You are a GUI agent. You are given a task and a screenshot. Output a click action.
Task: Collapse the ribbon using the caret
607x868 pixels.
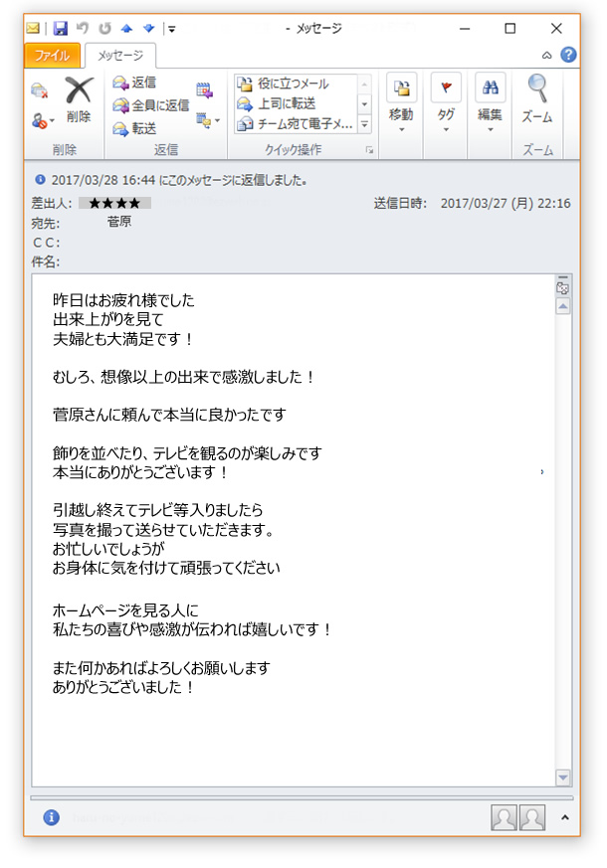point(547,56)
